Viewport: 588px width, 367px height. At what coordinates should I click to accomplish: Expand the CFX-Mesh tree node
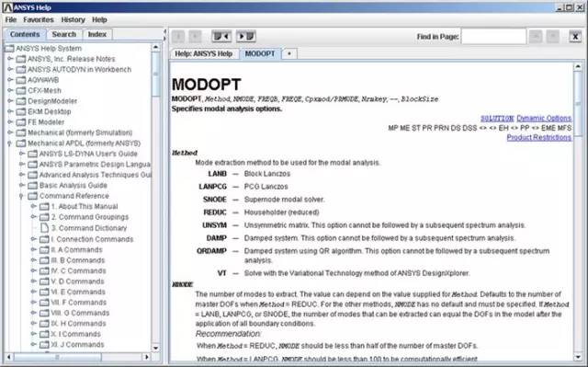[10, 90]
